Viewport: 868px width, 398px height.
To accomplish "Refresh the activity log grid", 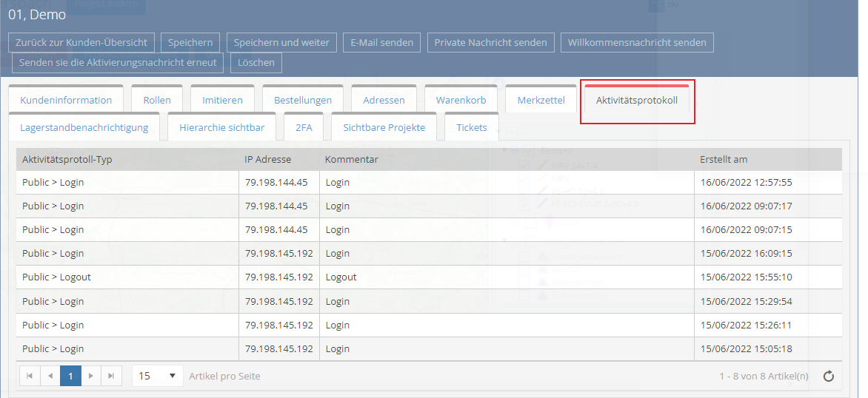I will [829, 376].
